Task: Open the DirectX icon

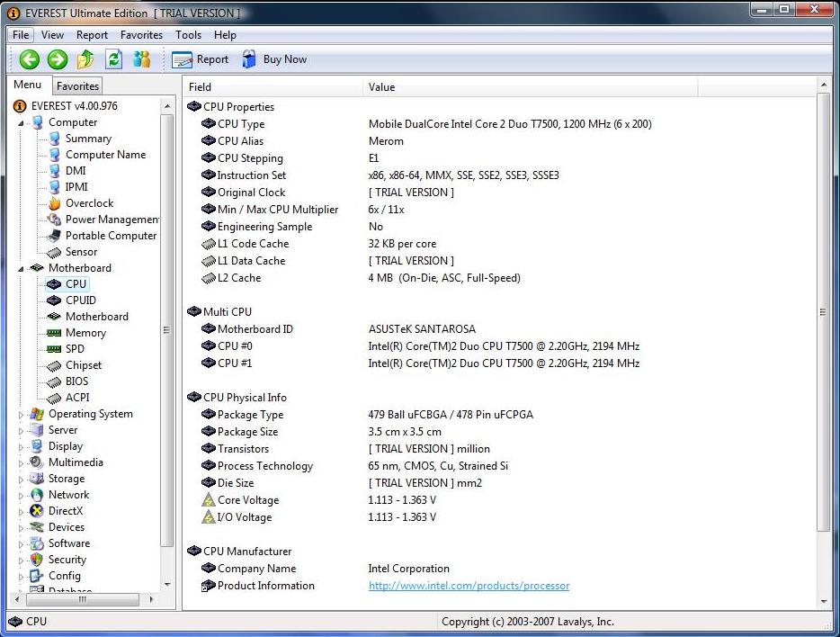Action: coord(37,511)
